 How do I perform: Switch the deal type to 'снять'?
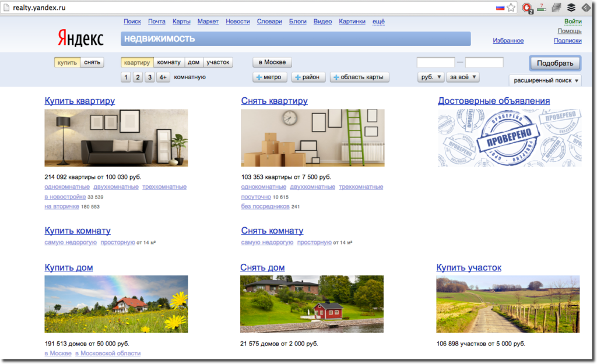point(93,62)
